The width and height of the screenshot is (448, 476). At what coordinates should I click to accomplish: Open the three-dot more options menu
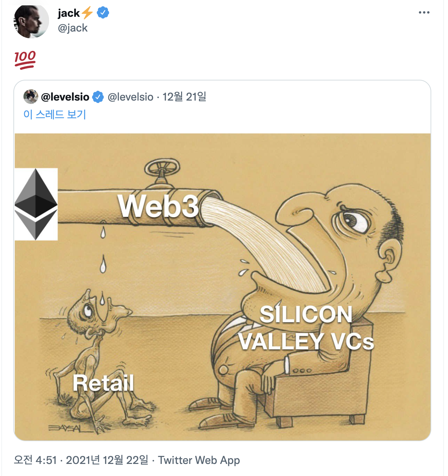(x=424, y=13)
